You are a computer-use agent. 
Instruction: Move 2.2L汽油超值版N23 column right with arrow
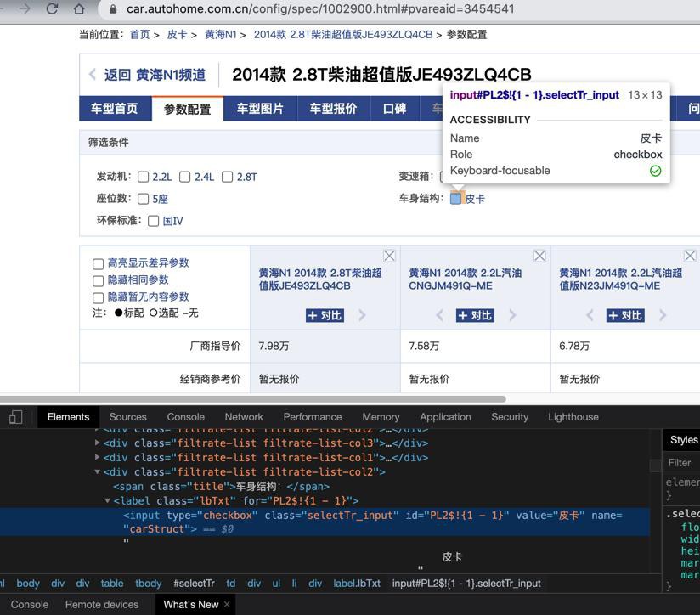pos(663,315)
